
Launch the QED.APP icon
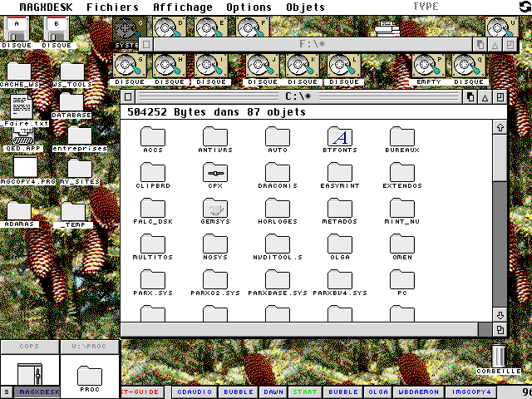pos(23,139)
